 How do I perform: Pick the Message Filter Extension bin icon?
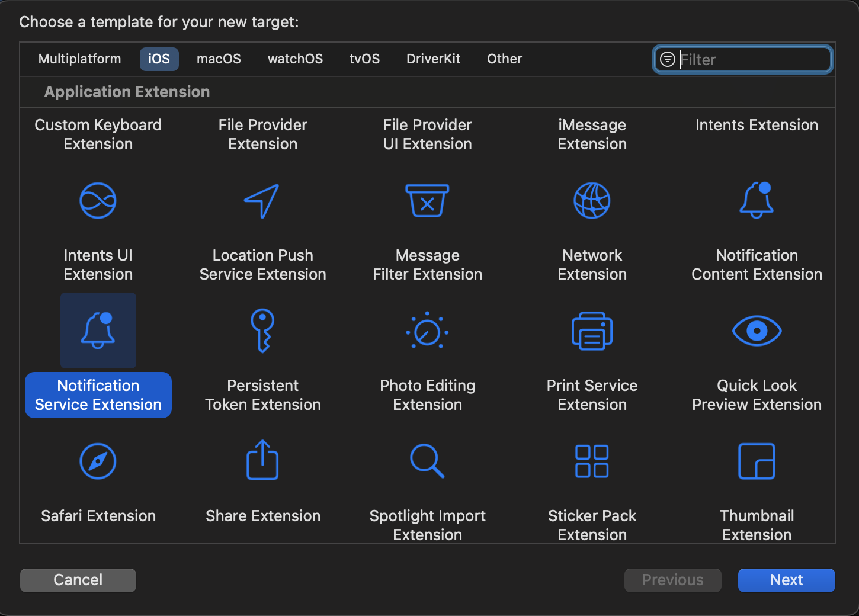[427, 201]
